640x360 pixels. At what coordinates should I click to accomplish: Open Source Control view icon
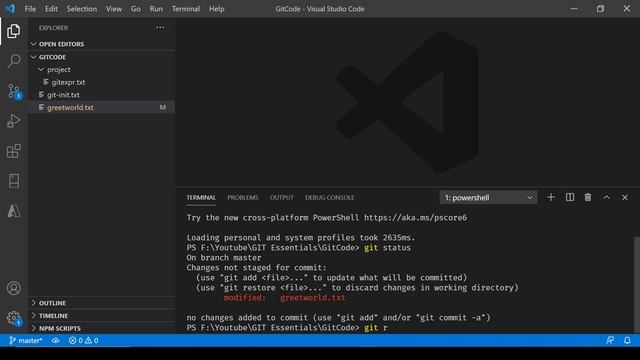coord(13,91)
